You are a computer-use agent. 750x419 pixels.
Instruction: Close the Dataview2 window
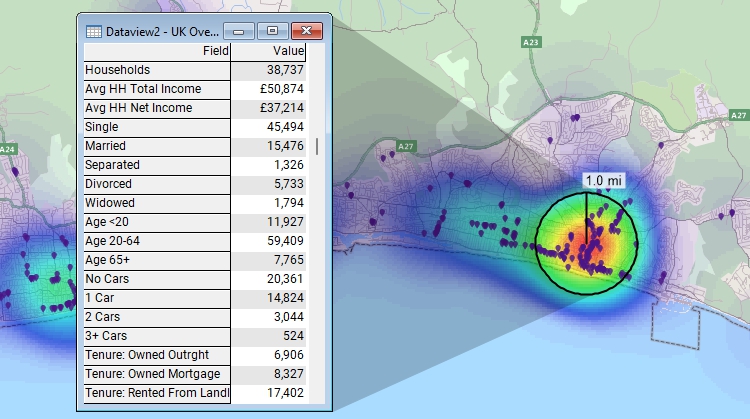pos(309,31)
